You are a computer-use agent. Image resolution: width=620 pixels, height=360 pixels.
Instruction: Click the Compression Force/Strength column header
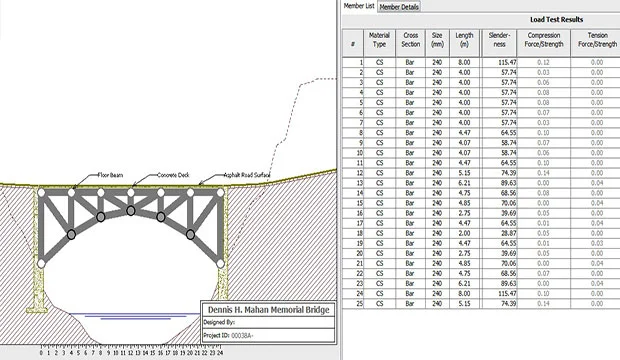coord(544,40)
